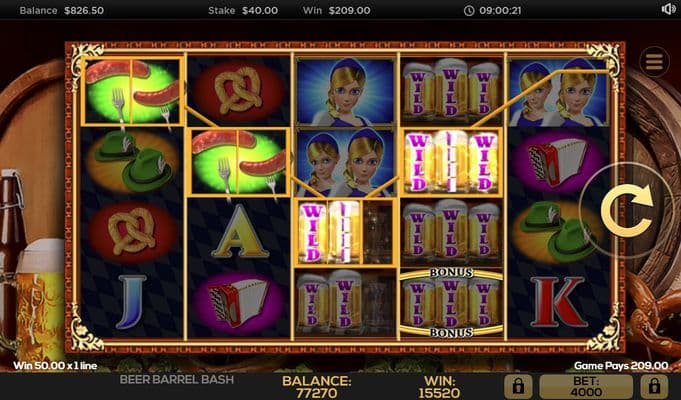Click the blue J card symbol

[131, 301]
